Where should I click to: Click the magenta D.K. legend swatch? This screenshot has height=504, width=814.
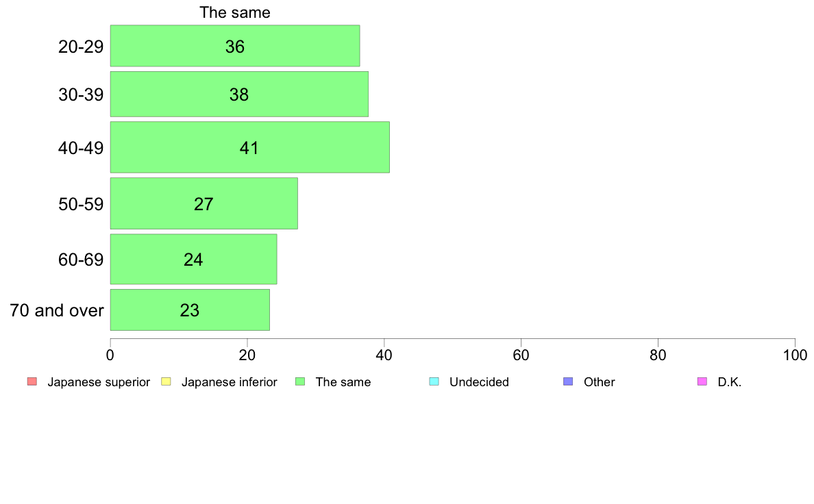[x=702, y=381]
